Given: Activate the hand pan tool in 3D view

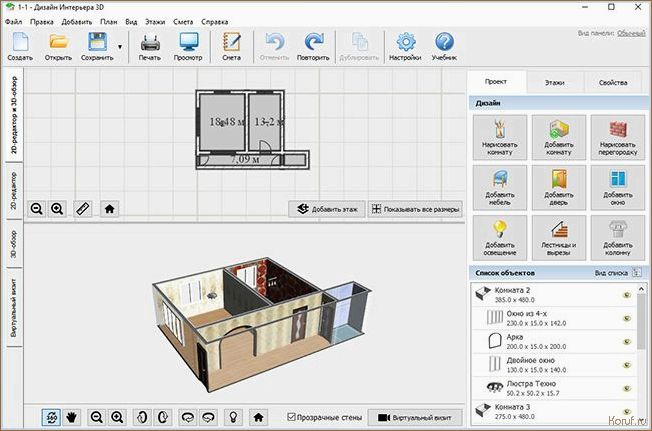Looking at the screenshot, I should click(72, 416).
